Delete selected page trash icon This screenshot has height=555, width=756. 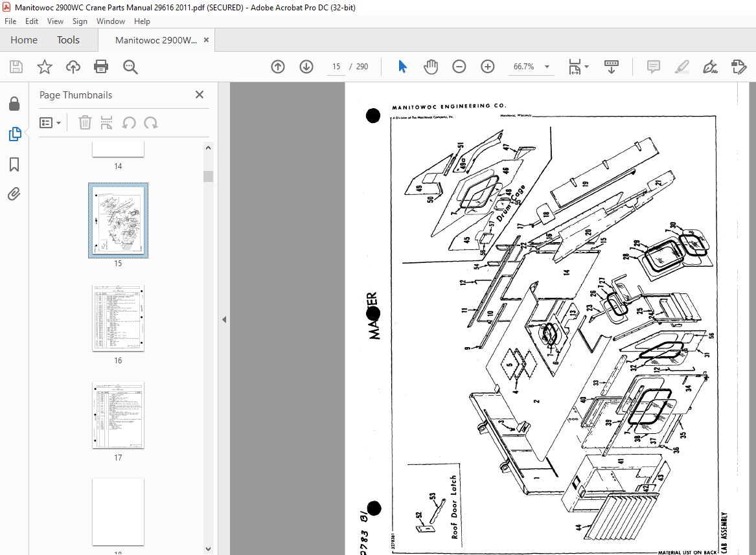pyautogui.click(x=85, y=122)
